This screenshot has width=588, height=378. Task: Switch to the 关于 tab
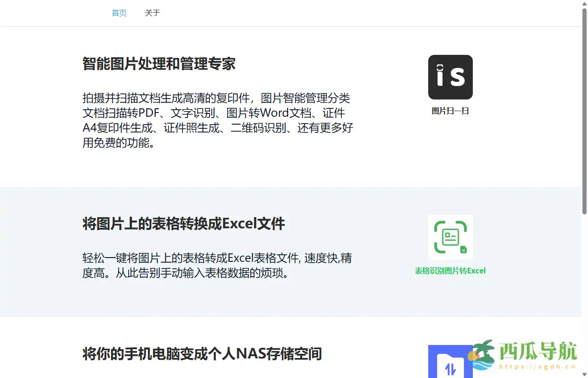click(152, 13)
